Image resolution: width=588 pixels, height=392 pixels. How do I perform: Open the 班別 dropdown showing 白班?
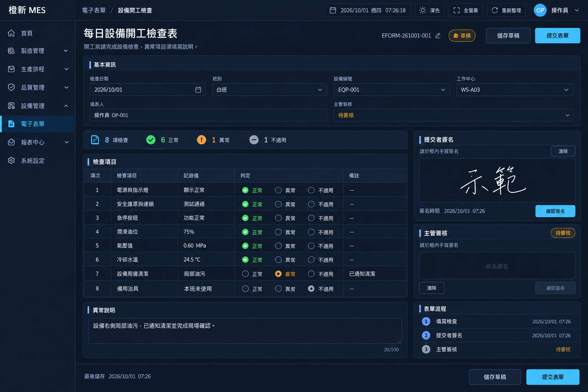269,90
